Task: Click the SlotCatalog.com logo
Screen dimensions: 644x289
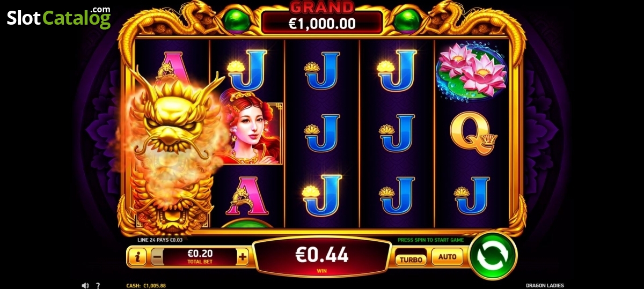Action: tap(58, 18)
